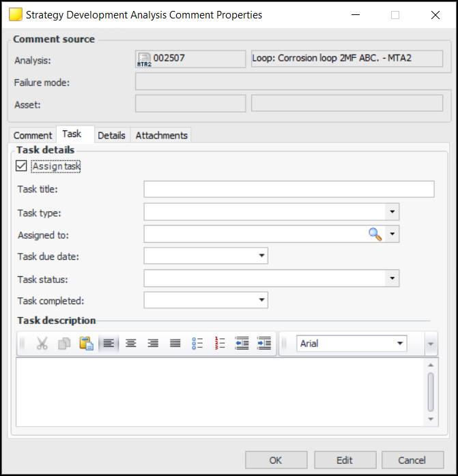Align text right in task description
Screen dimensions: 458x476
tap(153, 344)
